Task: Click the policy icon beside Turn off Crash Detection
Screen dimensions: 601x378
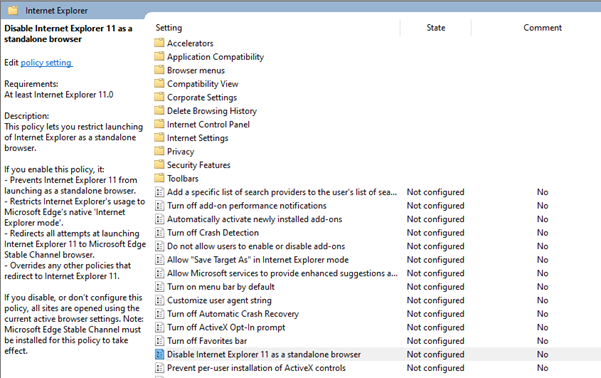Action: [159, 232]
